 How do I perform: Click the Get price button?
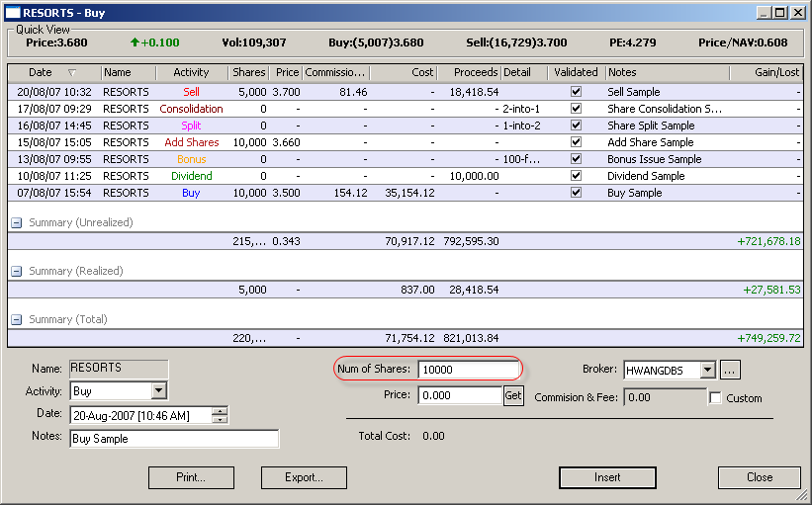(513, 396)
